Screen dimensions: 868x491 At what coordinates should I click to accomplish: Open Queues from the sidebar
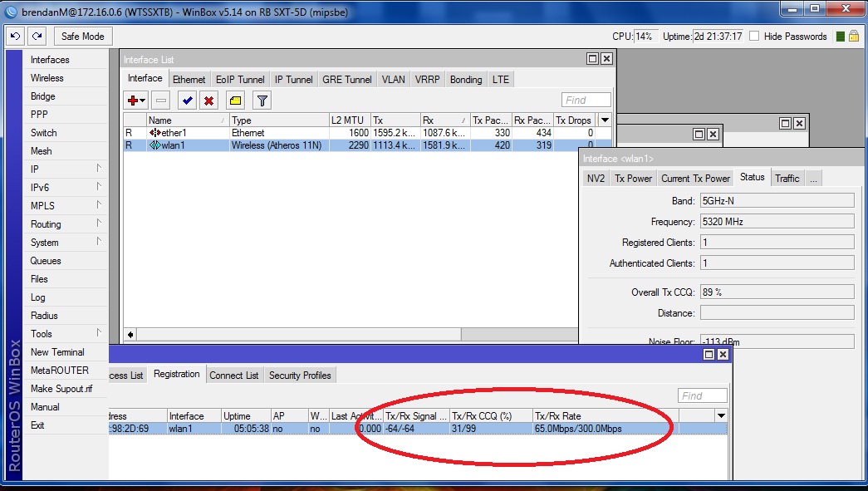[x=46, y=261]
